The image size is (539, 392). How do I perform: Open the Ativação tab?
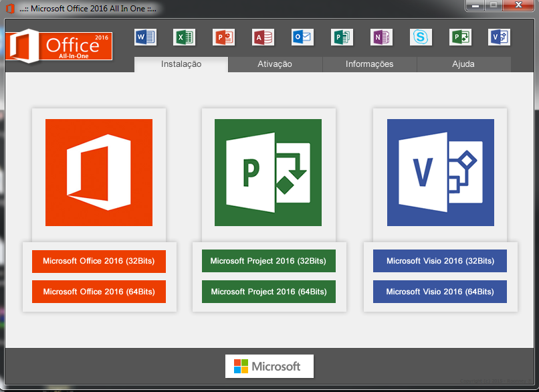275,64
